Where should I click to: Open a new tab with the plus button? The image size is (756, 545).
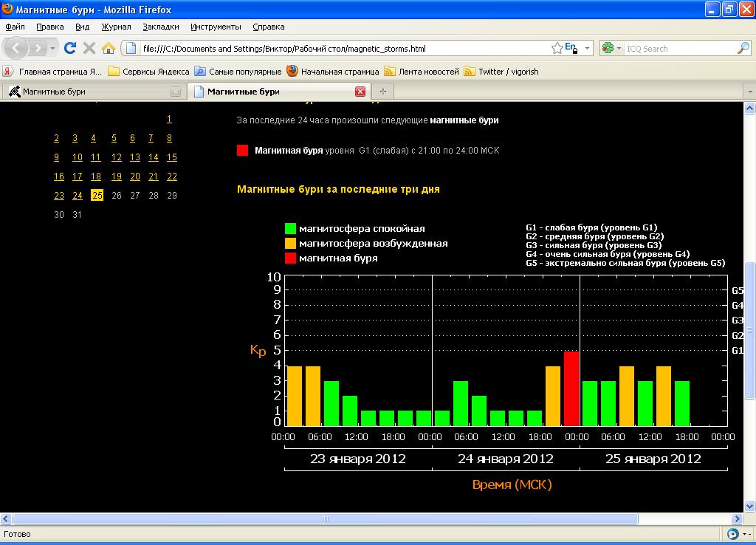(x=382, y=92)
